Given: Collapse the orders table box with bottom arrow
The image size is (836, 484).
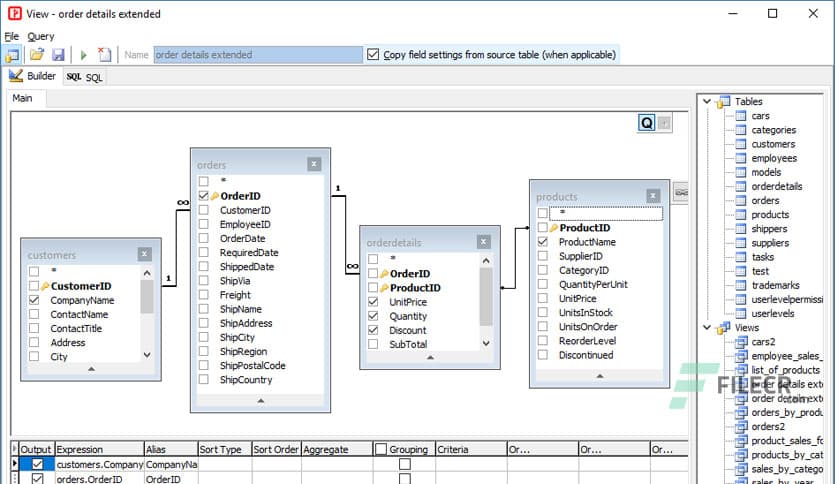Looking at the screenshot, I should coord(261,400).
